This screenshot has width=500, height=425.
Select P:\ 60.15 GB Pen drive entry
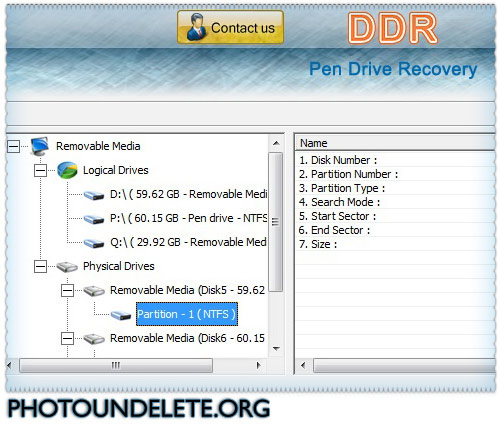pyautogui.click(x=188, y=218)
